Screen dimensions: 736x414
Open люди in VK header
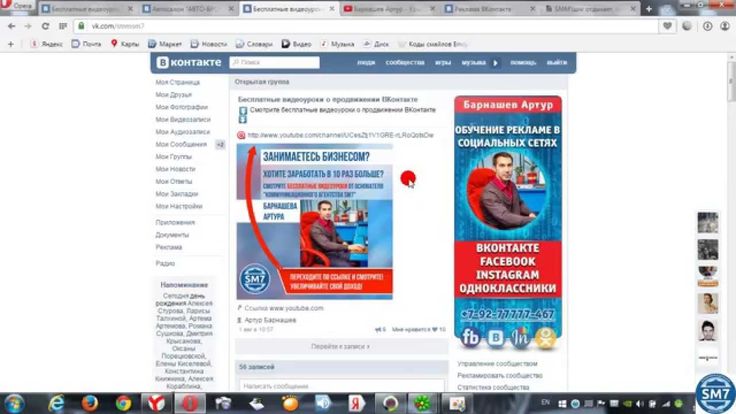tap(366, 62)
